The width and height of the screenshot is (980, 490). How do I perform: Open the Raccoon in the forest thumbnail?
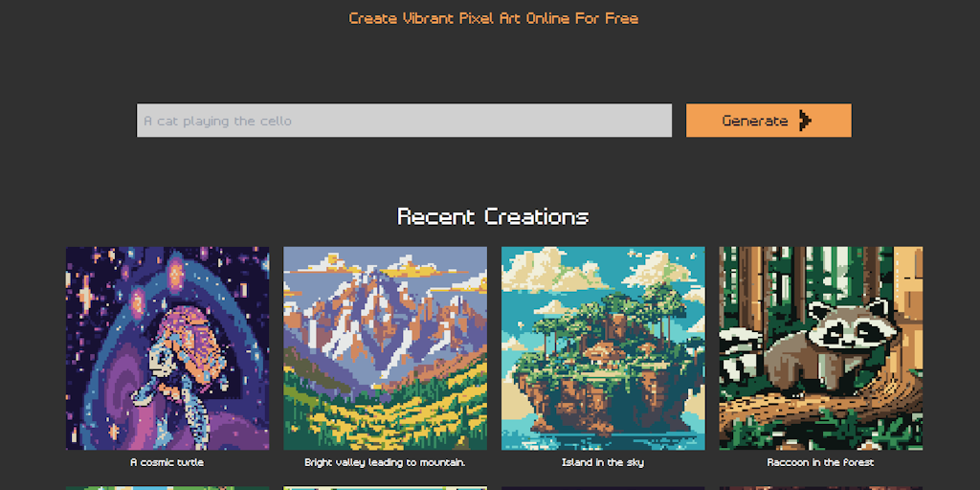820,348
